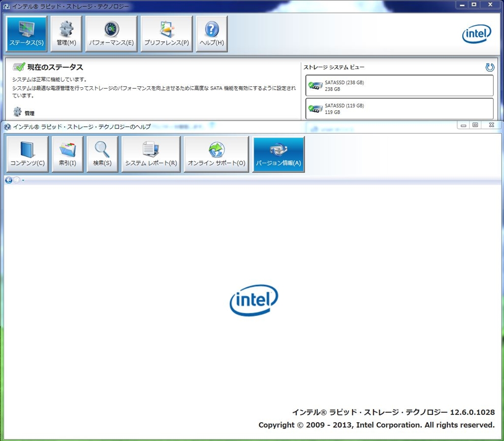Click the 検索(S) search magnifier
Image resolution: width=504 pixels, height=441 pixels.
102,154
